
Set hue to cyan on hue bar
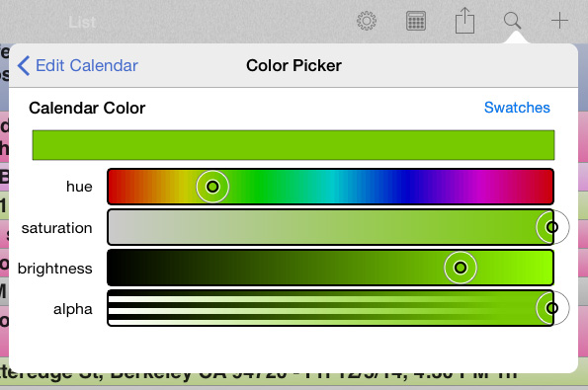331,187
